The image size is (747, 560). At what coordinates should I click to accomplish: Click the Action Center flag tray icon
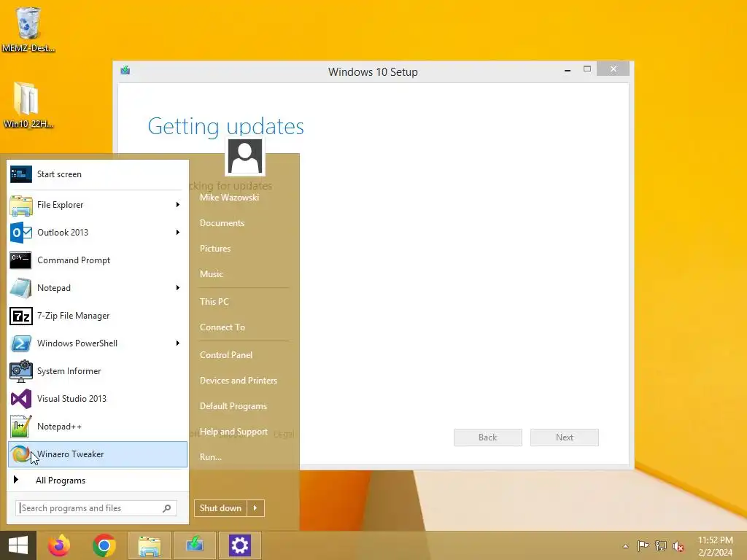(643, 545)
